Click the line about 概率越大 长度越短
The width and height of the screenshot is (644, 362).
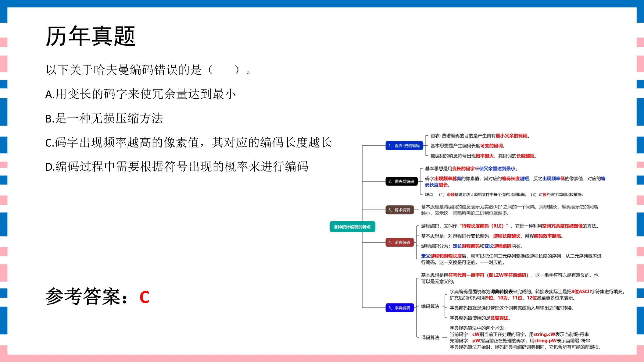tap(483, 156)
